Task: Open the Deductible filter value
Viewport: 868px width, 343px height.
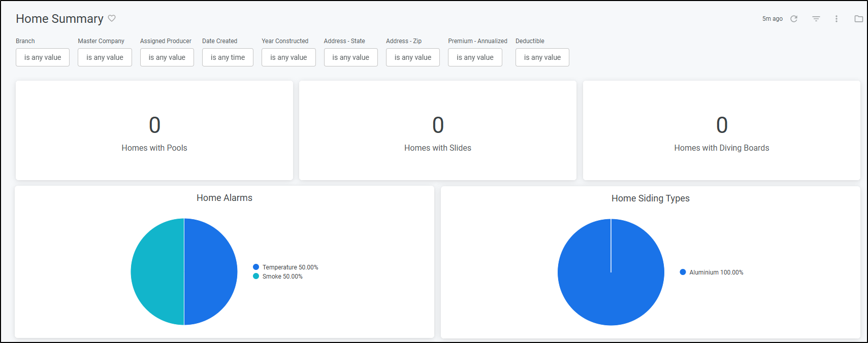Action: point(542,57)
